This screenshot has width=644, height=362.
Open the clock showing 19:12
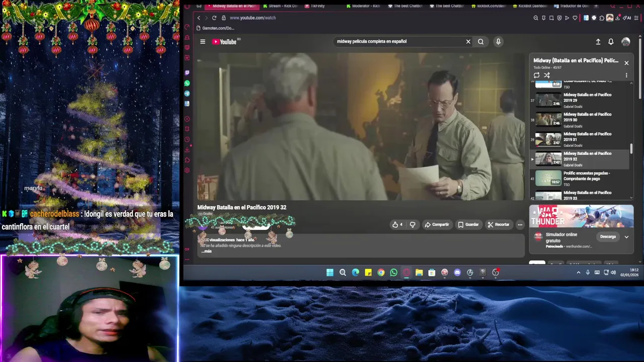(x=629, y=273)
